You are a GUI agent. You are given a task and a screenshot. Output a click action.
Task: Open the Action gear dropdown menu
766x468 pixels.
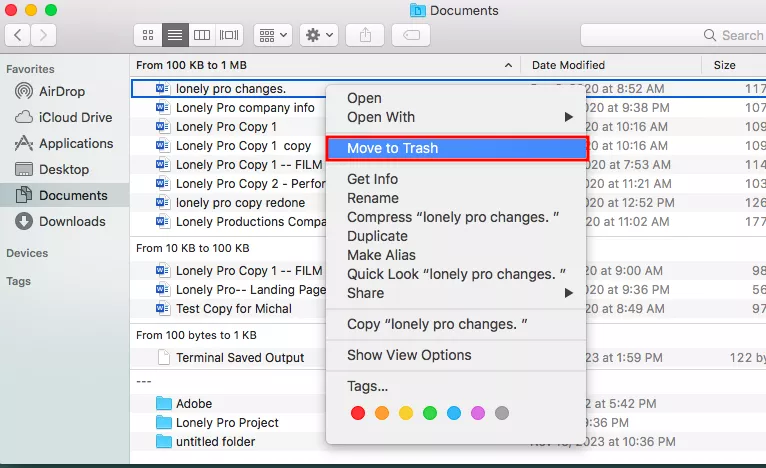(319, 34)
